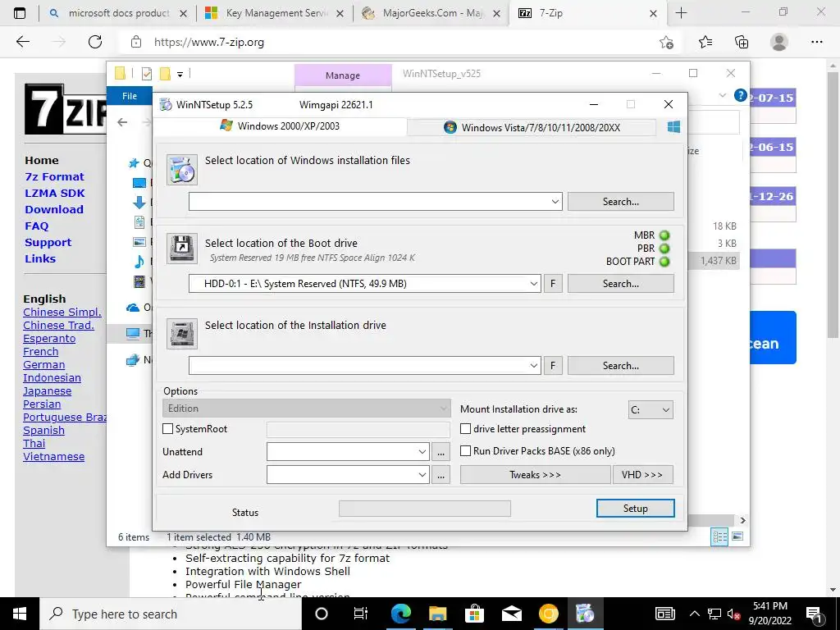Click the Search button for the Boot drive
The image size is (840, 630).
[x=621, y=283]
